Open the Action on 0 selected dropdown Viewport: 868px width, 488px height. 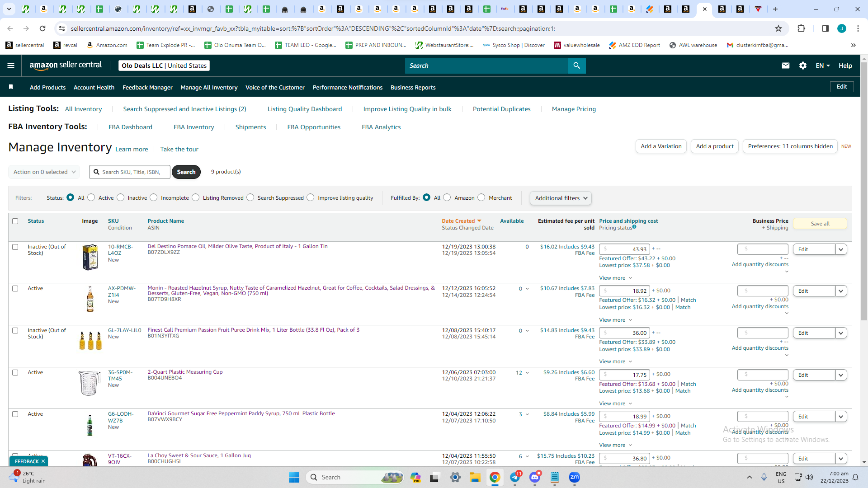pyautogui.click(x=44, y=172)
